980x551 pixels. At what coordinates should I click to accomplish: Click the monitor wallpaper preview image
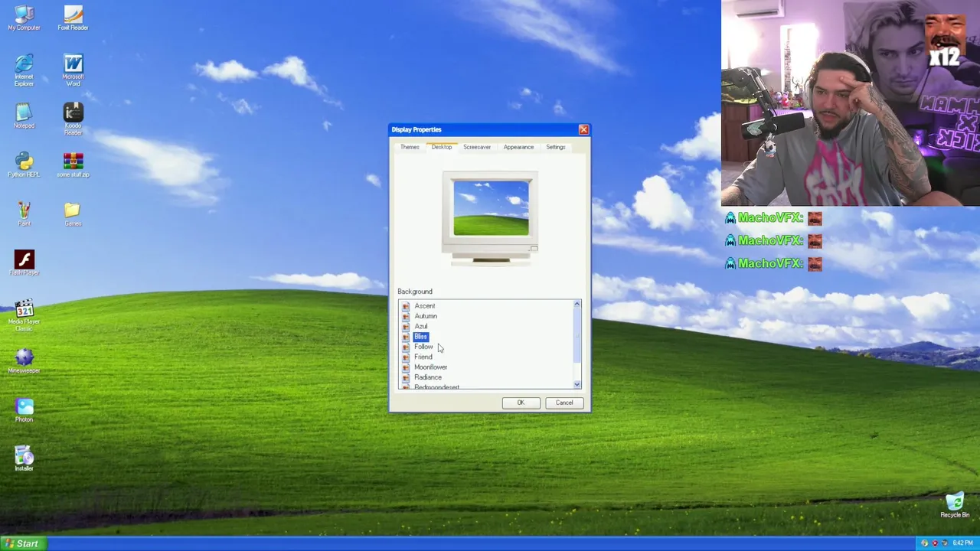pyautogui.click(x=491, y=208)
